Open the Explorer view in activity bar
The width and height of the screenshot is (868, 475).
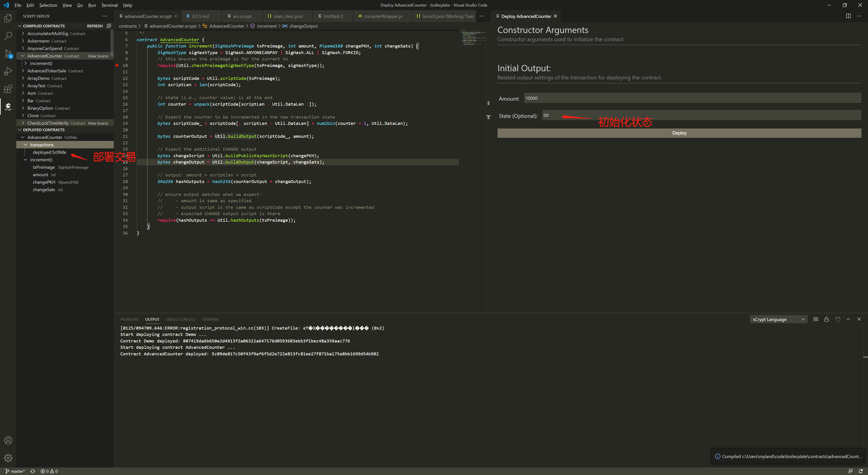point(8,18)
